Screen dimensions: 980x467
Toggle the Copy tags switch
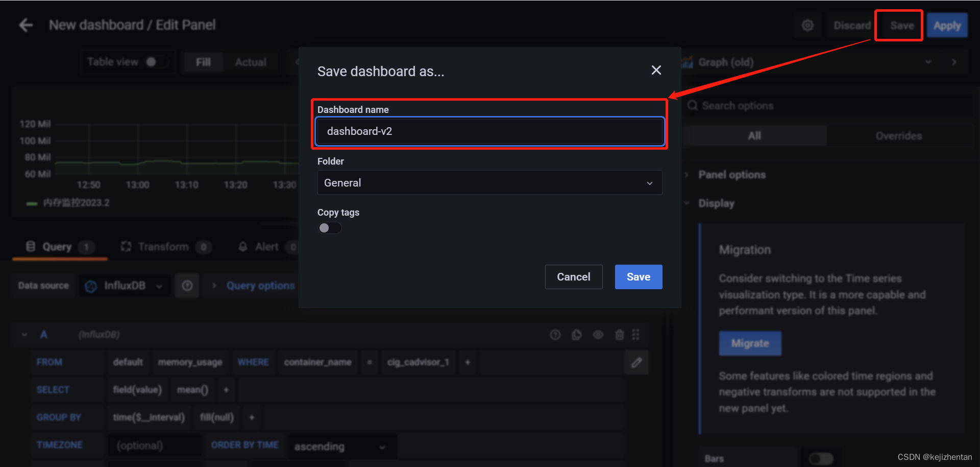pos(330,228)
